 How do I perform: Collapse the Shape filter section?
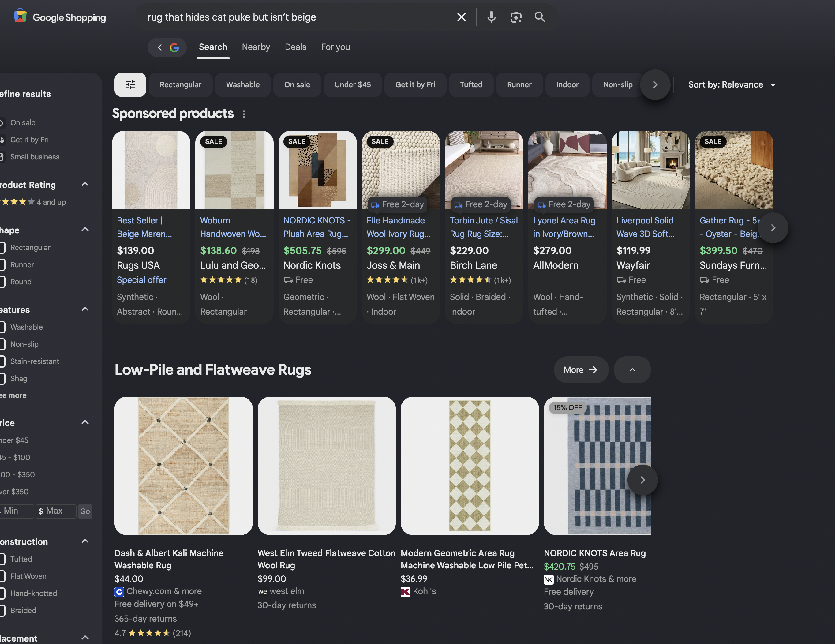tap(85, 230)
